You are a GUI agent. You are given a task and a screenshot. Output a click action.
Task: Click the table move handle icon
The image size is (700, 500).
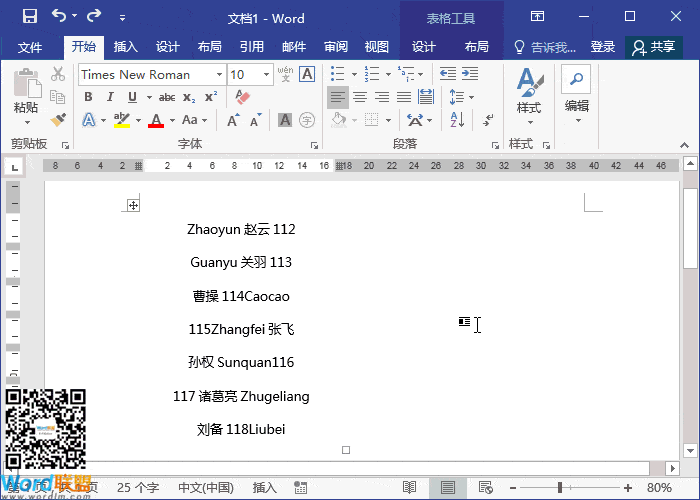132,205
